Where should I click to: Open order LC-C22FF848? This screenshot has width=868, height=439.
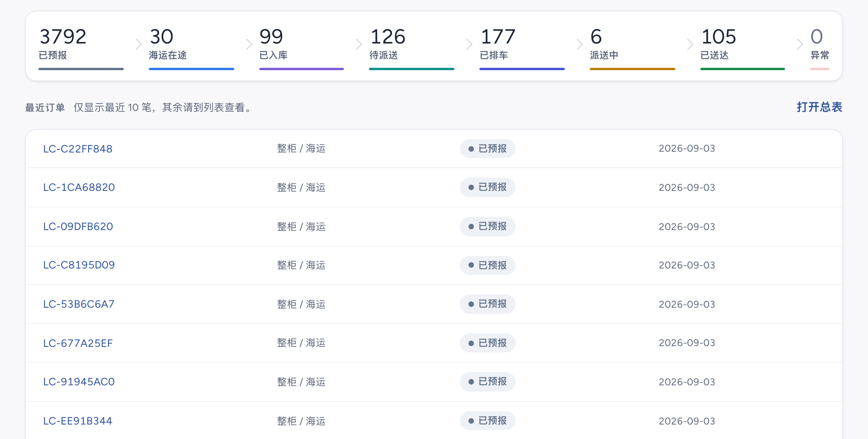(78, 149)
